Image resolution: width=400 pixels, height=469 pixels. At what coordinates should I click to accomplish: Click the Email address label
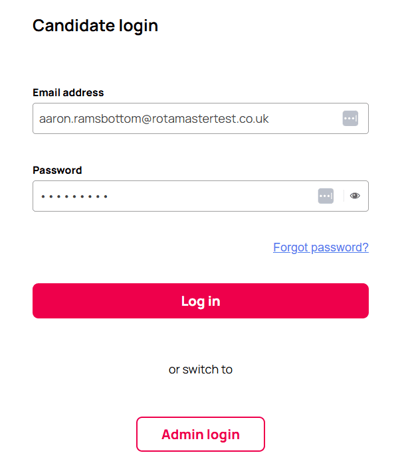68,92
